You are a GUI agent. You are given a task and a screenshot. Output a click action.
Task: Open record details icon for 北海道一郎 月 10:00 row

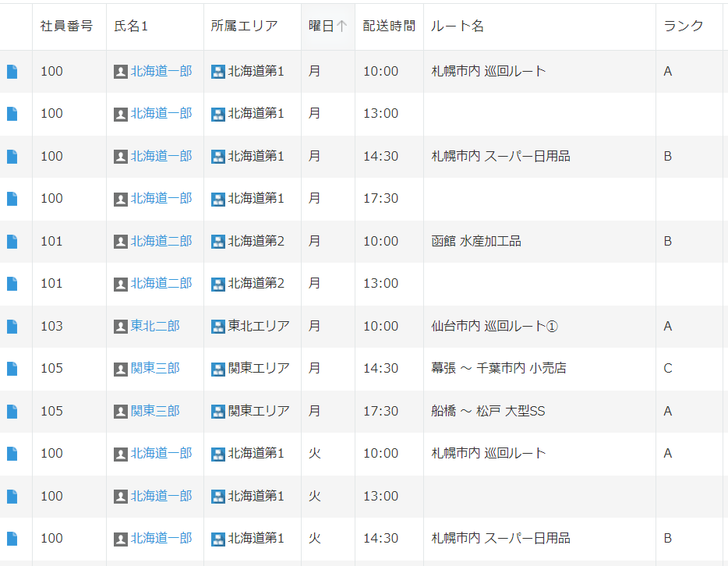(x=12, y=72)
